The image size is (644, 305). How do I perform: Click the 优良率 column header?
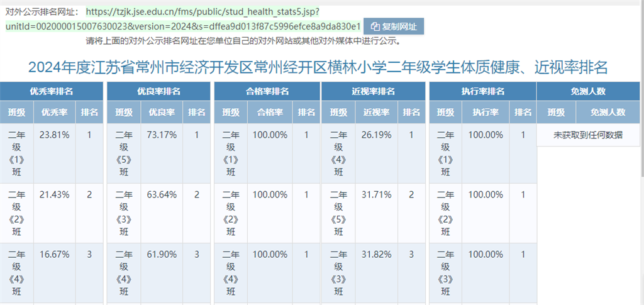tap(162, 112)
